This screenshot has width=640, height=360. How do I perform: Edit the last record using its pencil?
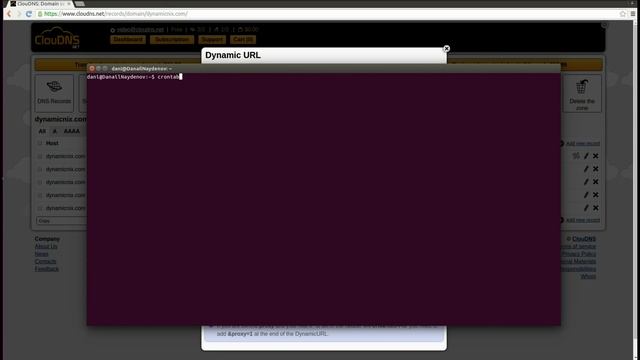pyautogui.click(x=586, y=208)
